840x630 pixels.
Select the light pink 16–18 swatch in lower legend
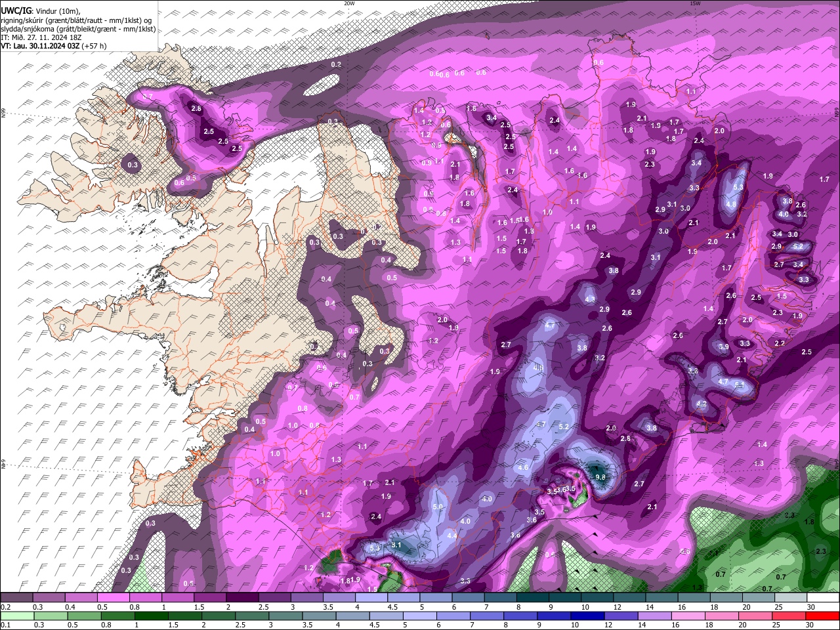[x=689, y=616]
